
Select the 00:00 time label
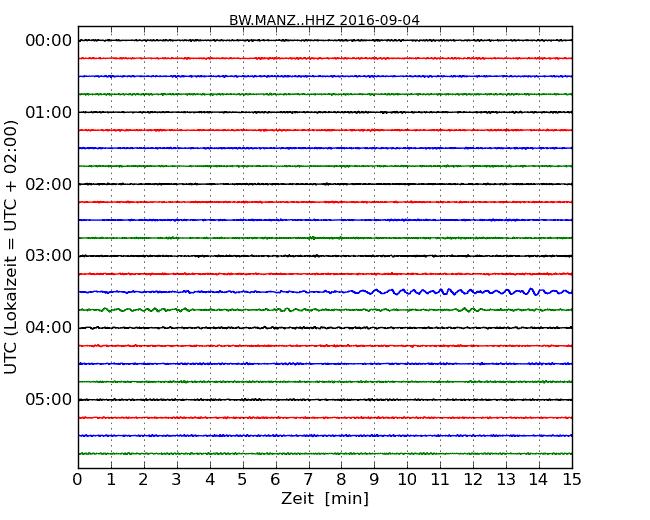(x=49, y=41)
